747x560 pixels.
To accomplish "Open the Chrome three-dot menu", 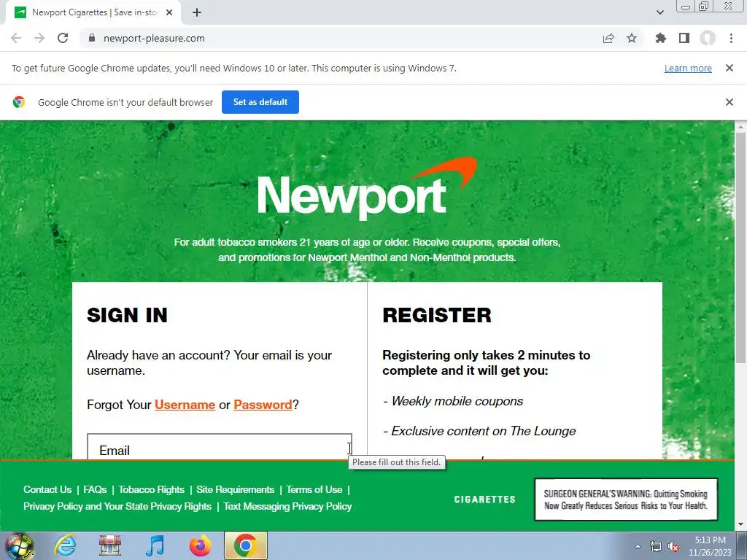I will point(731,38).
